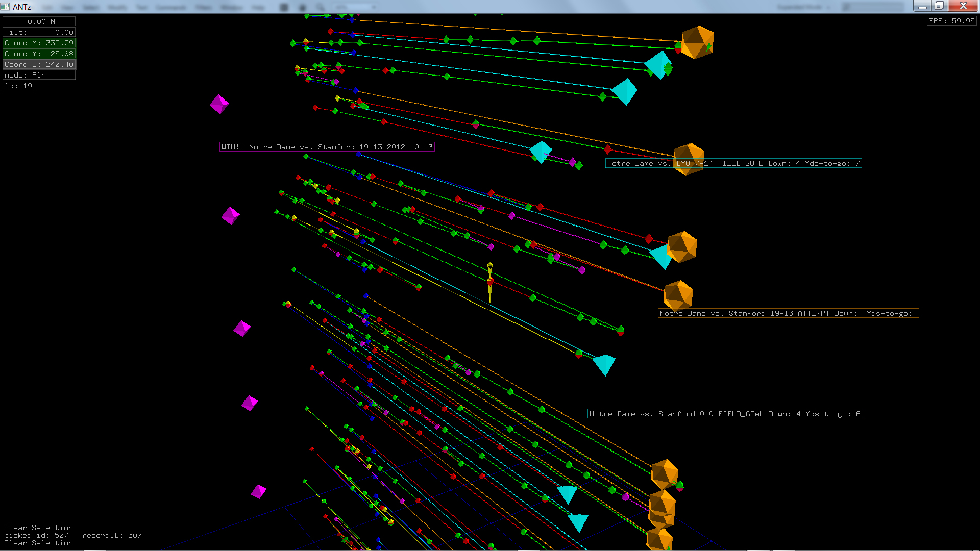
Task: Click the ANTz application icon in title bar
Action: point(5,7)
